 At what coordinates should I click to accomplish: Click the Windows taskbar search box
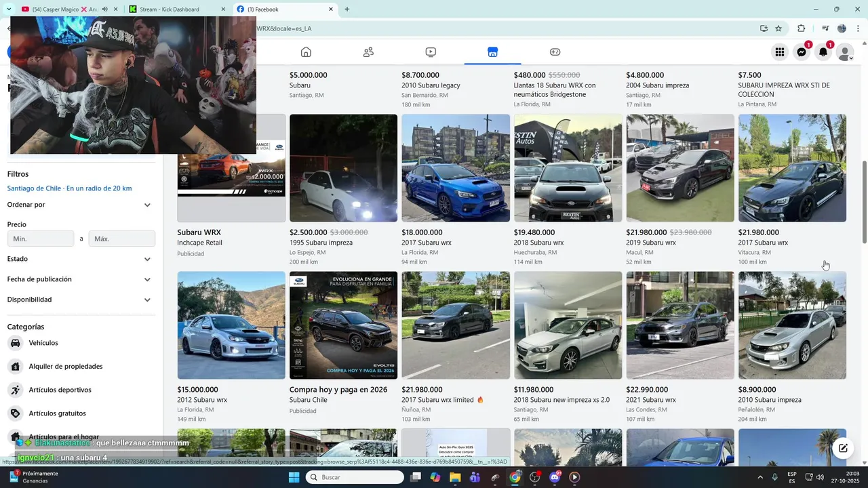point(355,477)
